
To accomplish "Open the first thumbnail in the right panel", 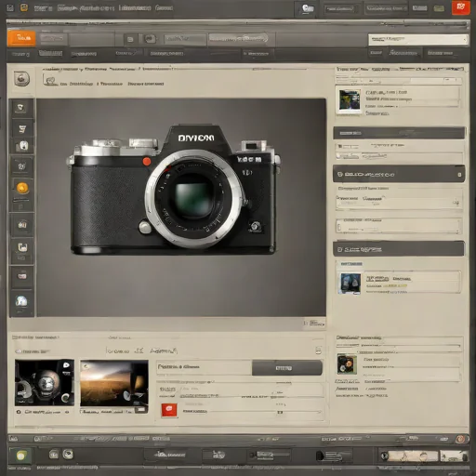I will tap(350, 100).
